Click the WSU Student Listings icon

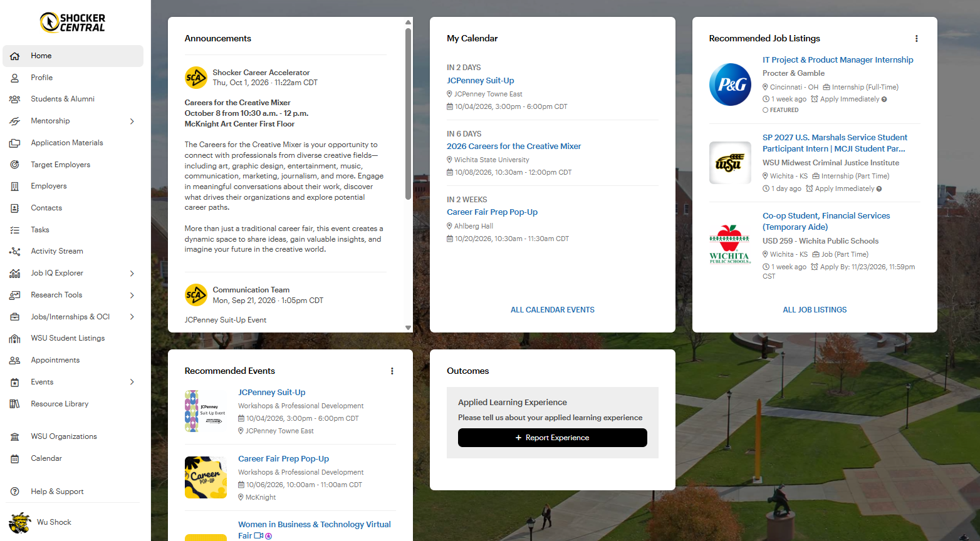[15, 338]
